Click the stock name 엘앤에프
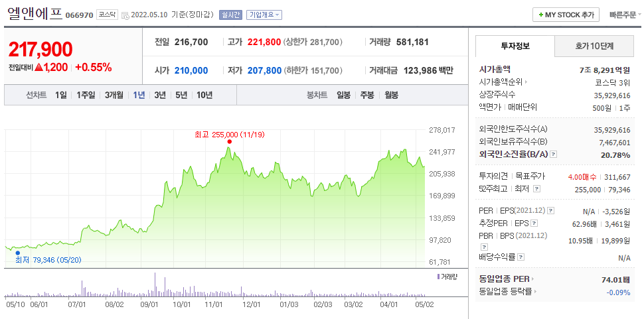The image size is (644, 319). (x=35, y=13)
